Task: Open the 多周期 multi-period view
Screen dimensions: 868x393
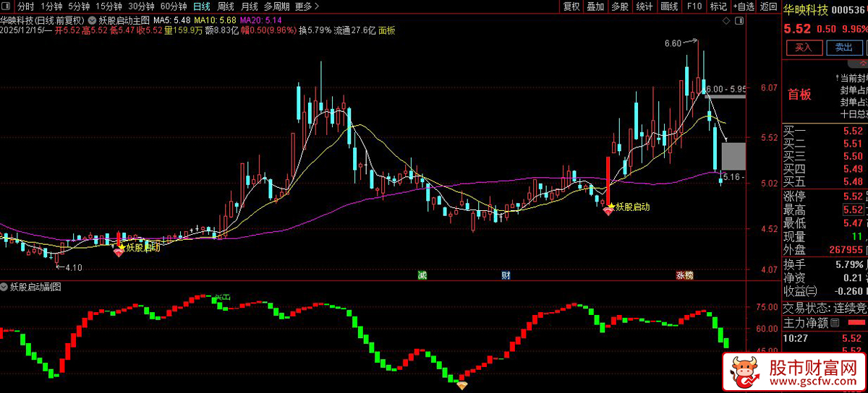Action: 277,7
